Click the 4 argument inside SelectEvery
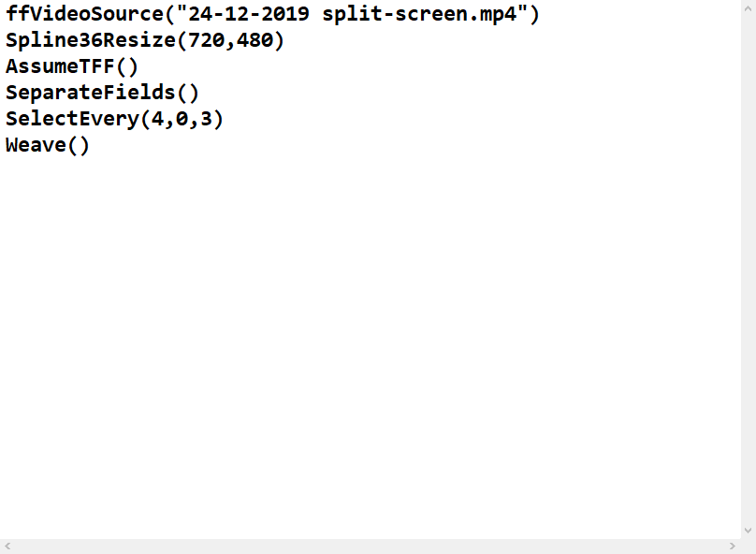The width and height of the screenshot is (756, 554). pos(156,120)
